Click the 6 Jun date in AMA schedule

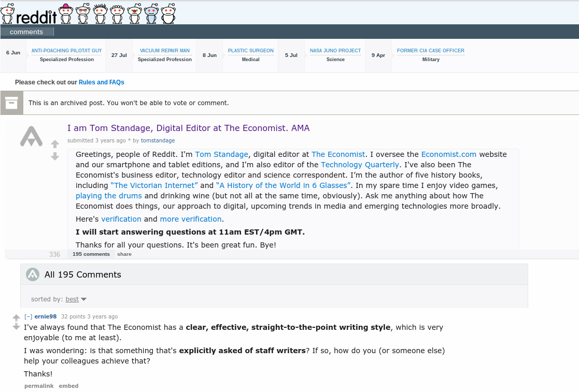coord(13,53)
